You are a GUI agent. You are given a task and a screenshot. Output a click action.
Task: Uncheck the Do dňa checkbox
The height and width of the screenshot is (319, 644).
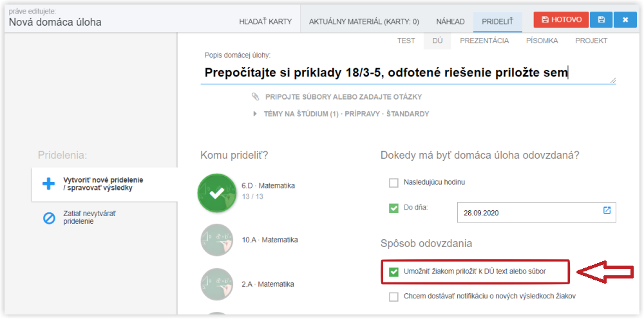[x=393, y=209]
